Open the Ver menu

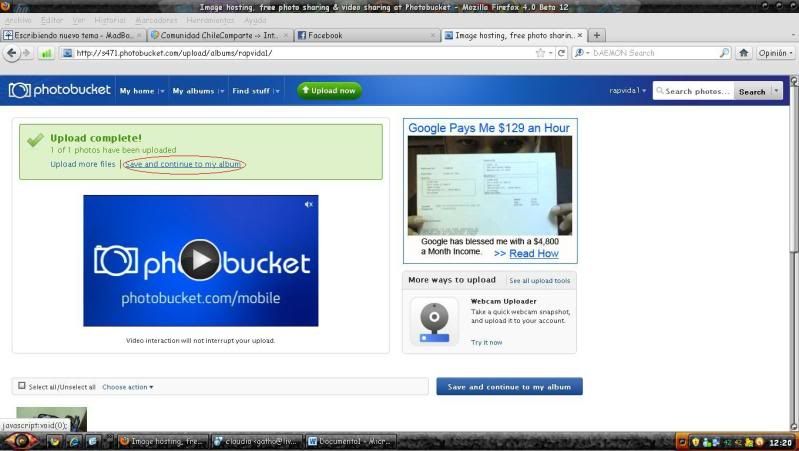coord(78,20)
